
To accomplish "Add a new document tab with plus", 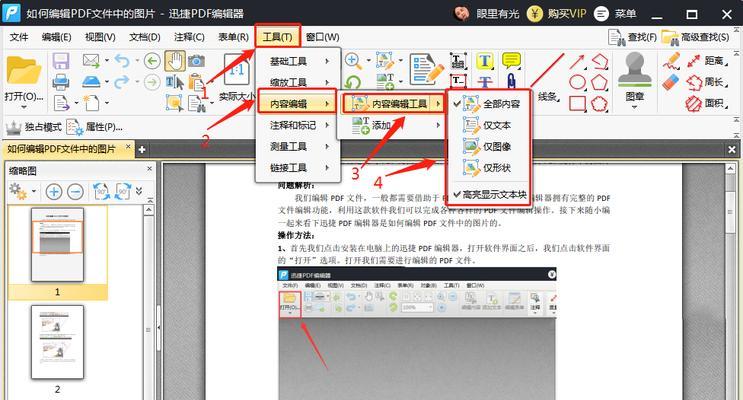I will click(x=141, y=150).
